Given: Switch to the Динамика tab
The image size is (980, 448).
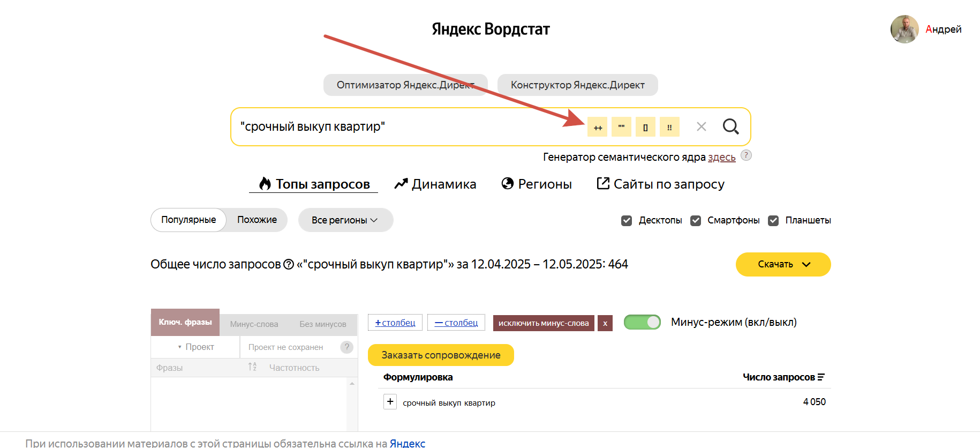Looking at the screenshot, I should [x=435, y=184].
